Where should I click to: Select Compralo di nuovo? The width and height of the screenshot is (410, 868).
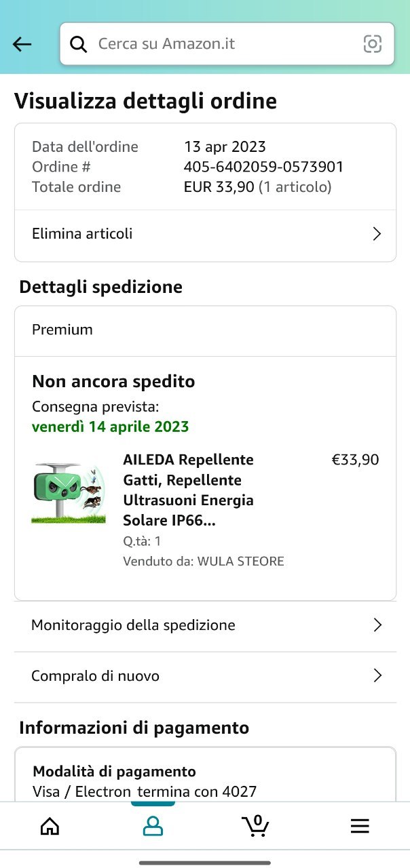205,677
